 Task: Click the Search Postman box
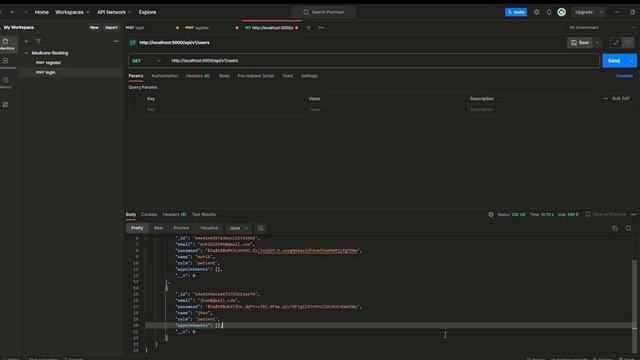coord(323,12)
